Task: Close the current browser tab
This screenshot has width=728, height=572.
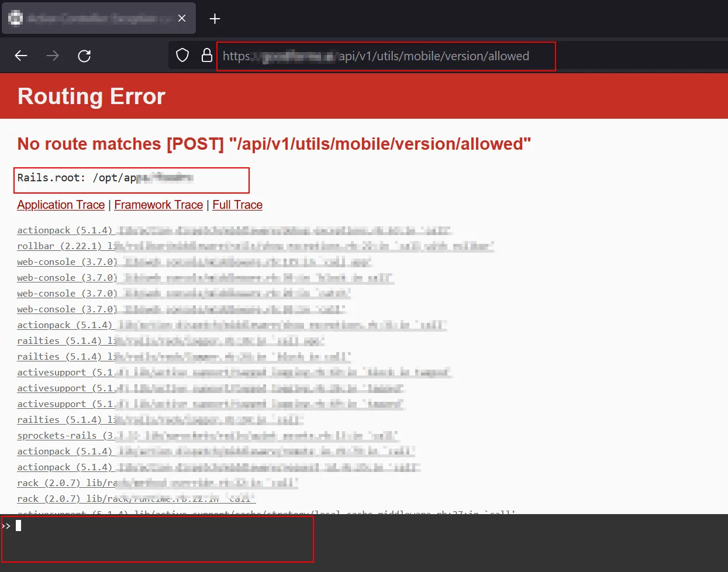Action: 182,19
